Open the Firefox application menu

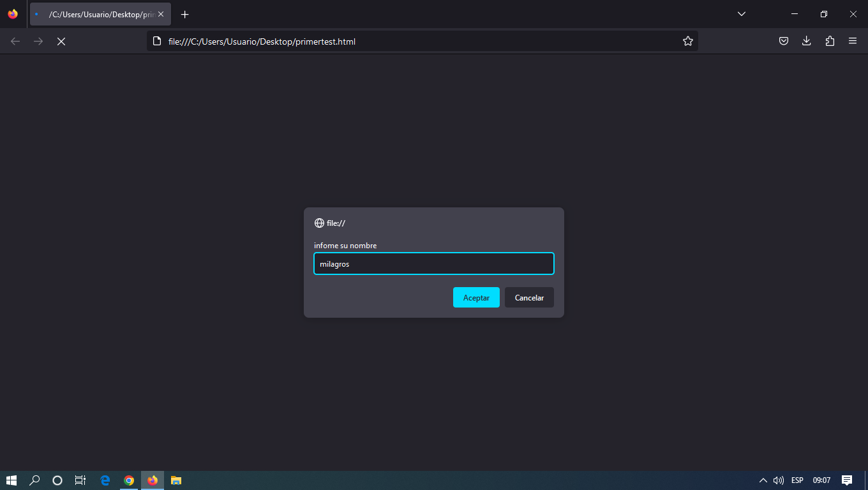pyautogui.click(x=853, y=41)
